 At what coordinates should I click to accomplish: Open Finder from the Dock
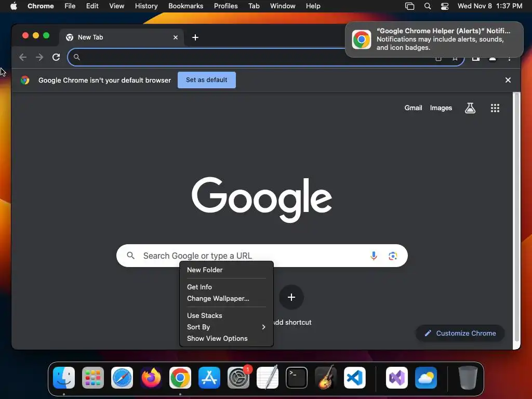(64, 378)
